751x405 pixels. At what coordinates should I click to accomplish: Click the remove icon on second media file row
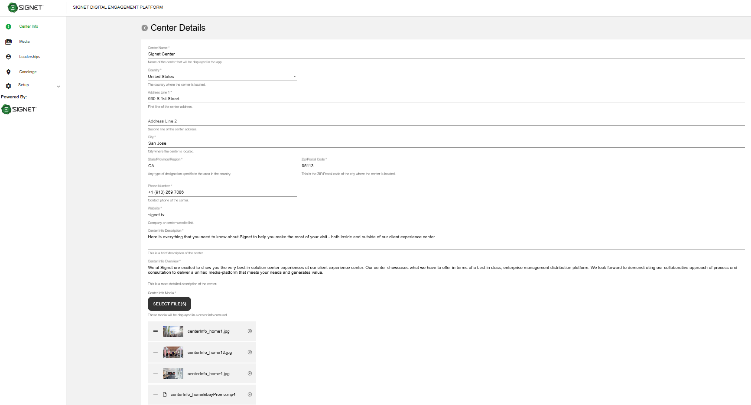(x=250, y=352)
